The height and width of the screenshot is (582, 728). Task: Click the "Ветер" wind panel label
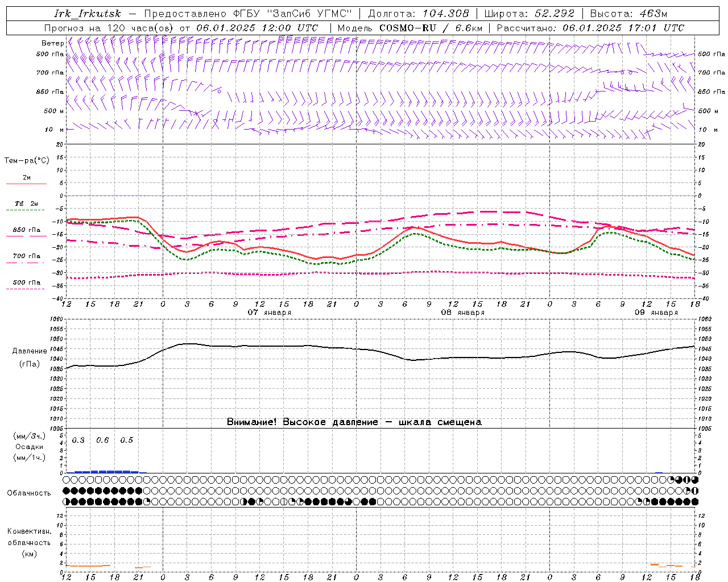coord(52,43)
